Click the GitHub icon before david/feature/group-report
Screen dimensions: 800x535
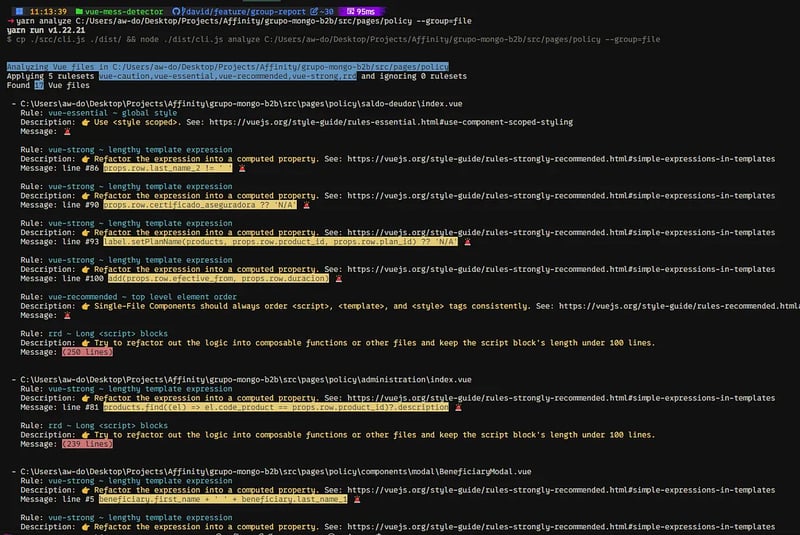[x=176, y=11]
